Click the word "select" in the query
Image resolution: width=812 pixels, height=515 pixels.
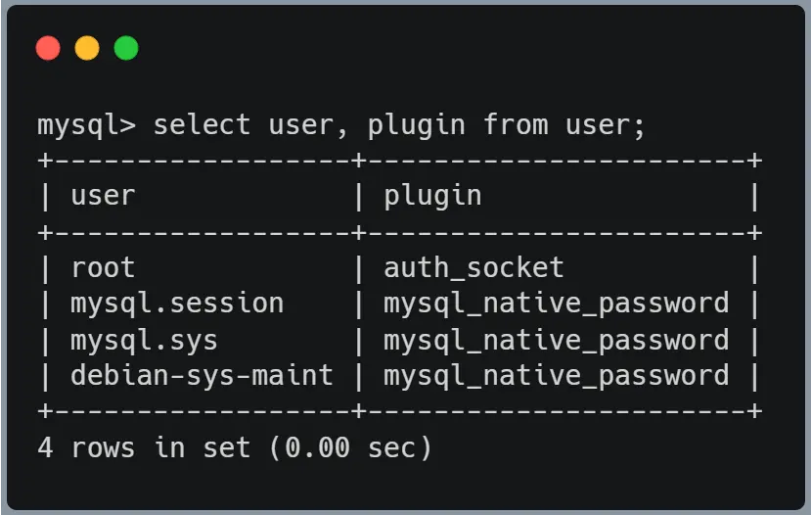tap(201, 125)
